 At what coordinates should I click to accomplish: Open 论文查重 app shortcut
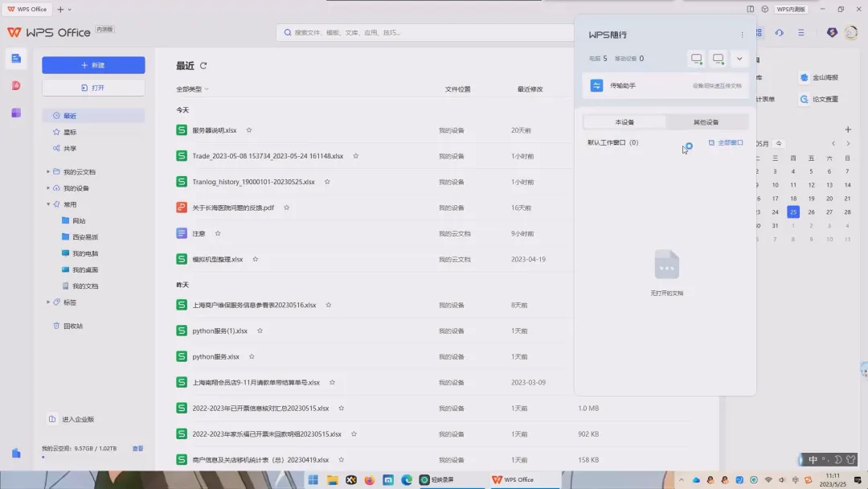[819, 99]
